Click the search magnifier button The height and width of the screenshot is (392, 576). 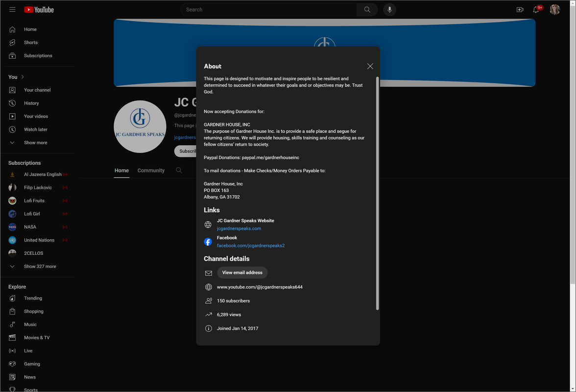(367, 9)
